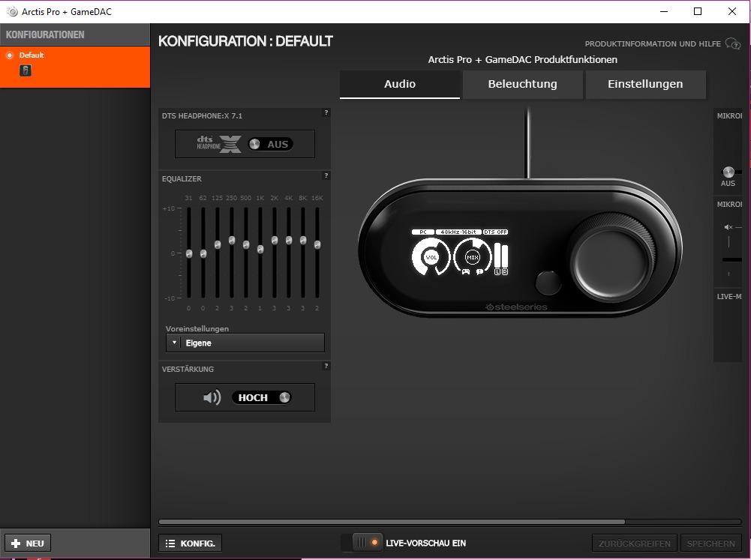Open the Einstellungen tab
Image resolution: width=751 pixels, height=560 pixels.
(645, 84)
